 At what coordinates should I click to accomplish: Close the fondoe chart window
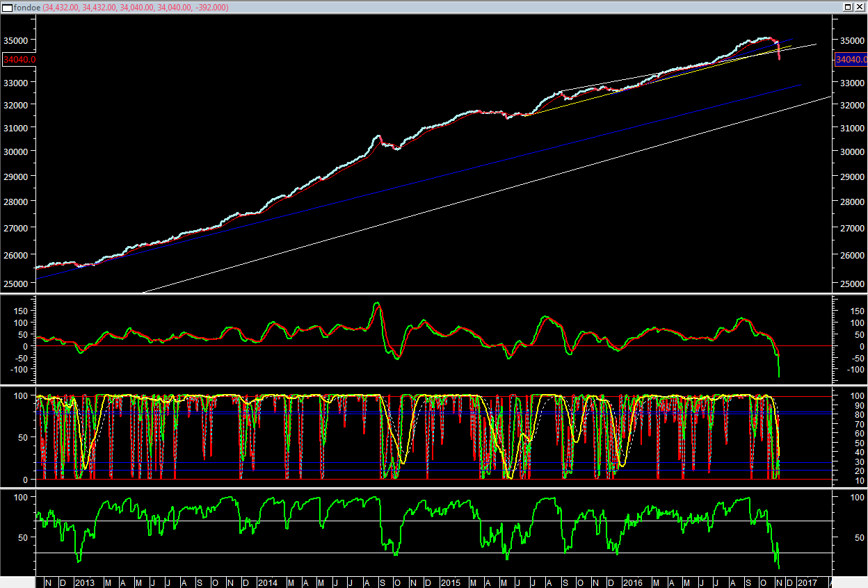click(x=860, y=7)
